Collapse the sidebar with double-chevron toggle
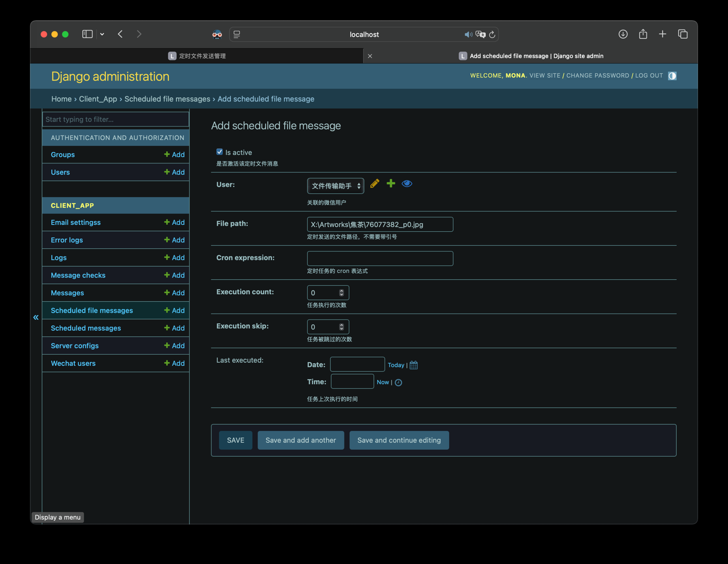The height and width of the screenshot is (564, 728). [x=36, y=317]
